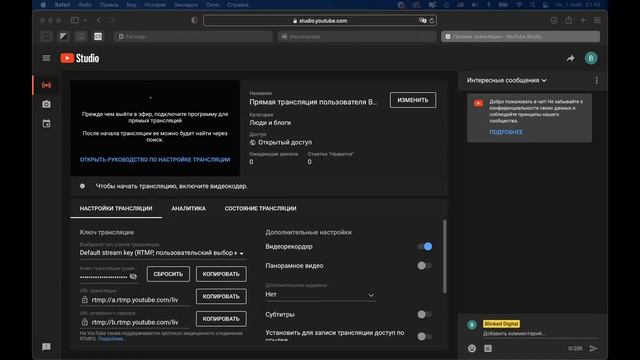Open the Manage calendar section in sidebar
Screen dimensions: 640x360
coord(47,123)
